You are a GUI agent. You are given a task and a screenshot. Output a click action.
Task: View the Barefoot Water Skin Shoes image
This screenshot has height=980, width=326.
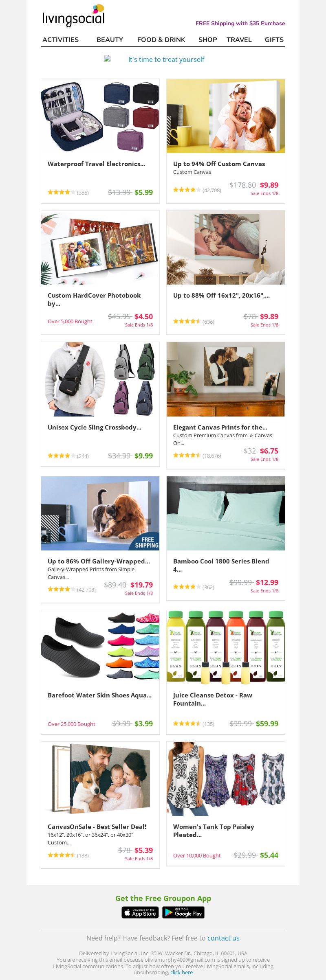click(x=100, y=647)
